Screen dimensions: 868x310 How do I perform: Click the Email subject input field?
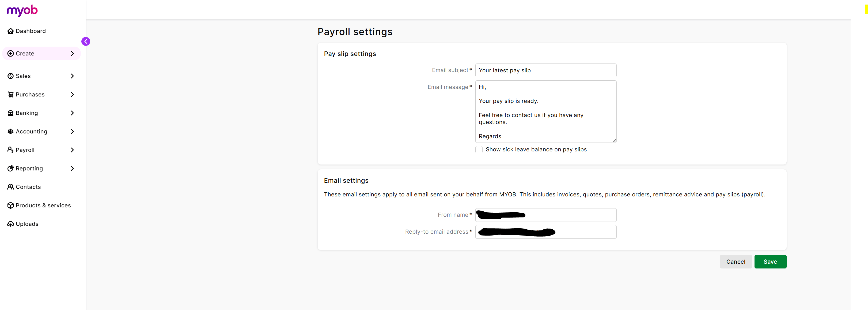(545, 70)
